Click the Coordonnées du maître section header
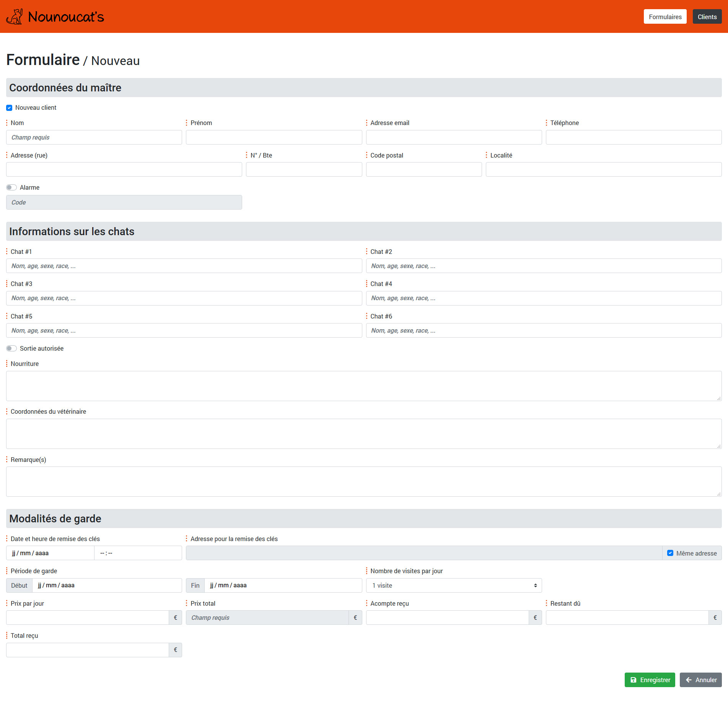The width and height of the screenshot is (728, 707). tap(364, 88)
